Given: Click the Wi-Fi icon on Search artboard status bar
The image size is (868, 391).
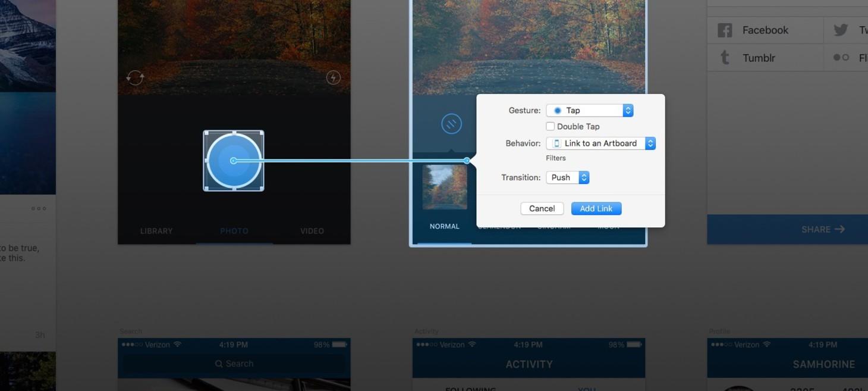Looking at the screenshot, I should [177, 345].
